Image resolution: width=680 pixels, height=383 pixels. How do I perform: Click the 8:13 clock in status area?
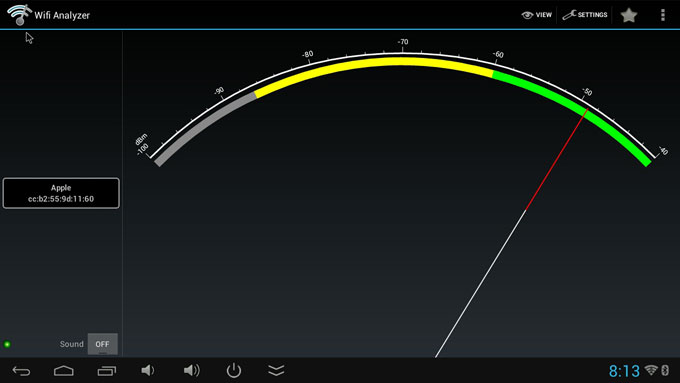pos(624,371)
